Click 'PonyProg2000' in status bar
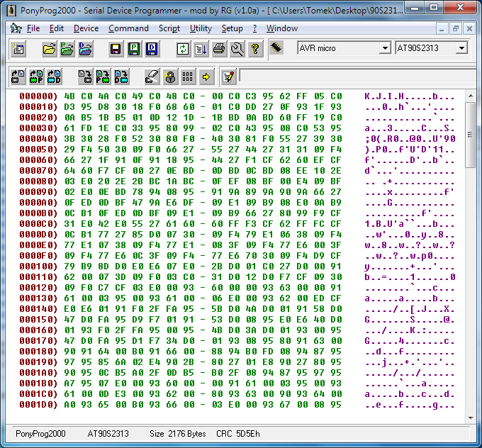482x448 pixels. [x=40, y=434]
